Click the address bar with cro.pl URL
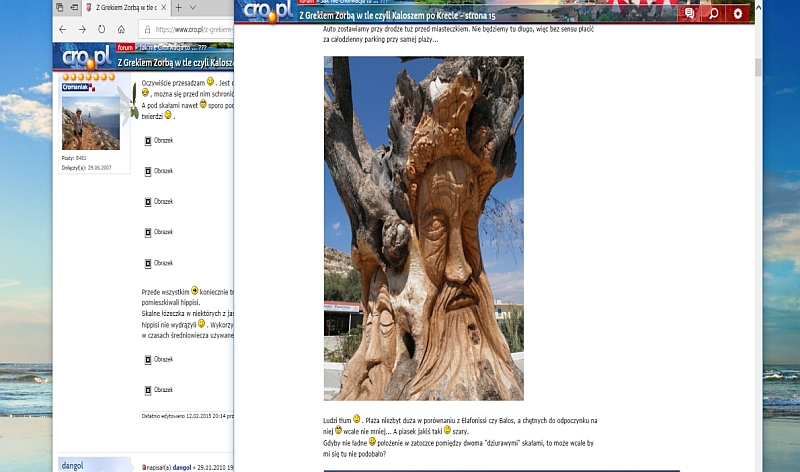Image resolution: width=800 pixels, height=472 pixels. [190, 29]
